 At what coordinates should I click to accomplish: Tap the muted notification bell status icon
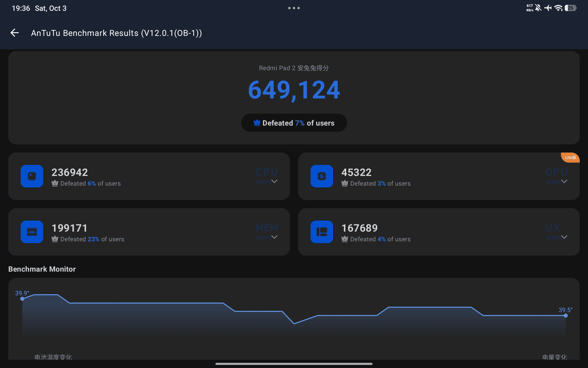pyautogui.click(x=538, y=8)
